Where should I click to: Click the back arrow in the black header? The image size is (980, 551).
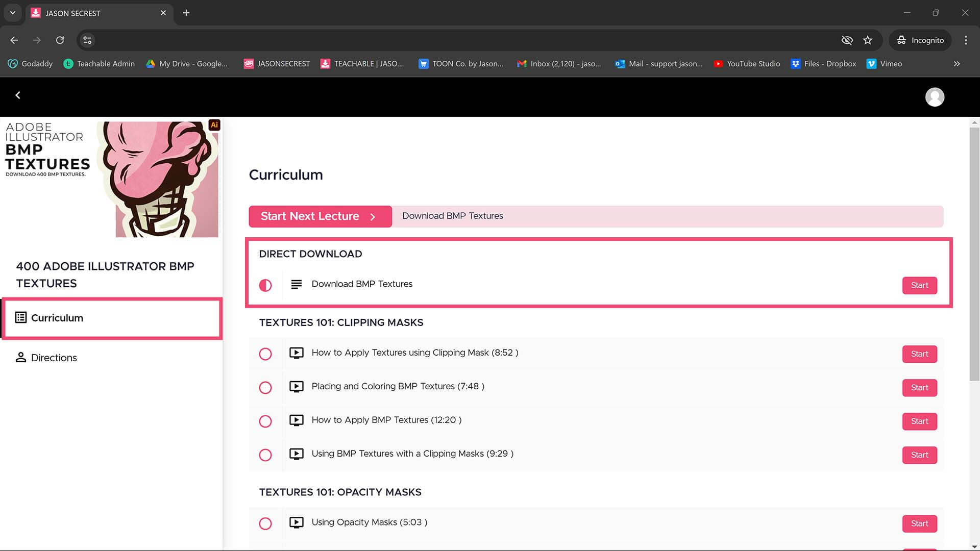18,95
